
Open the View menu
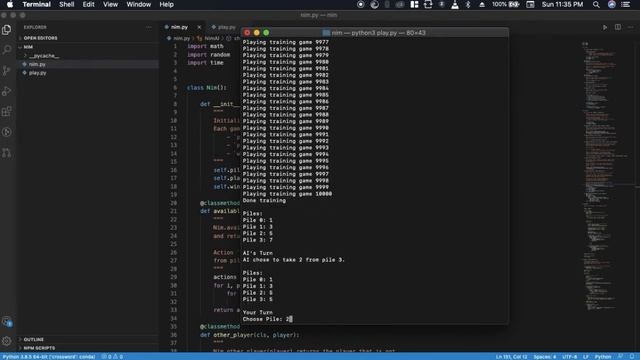[x=110, y=4]
